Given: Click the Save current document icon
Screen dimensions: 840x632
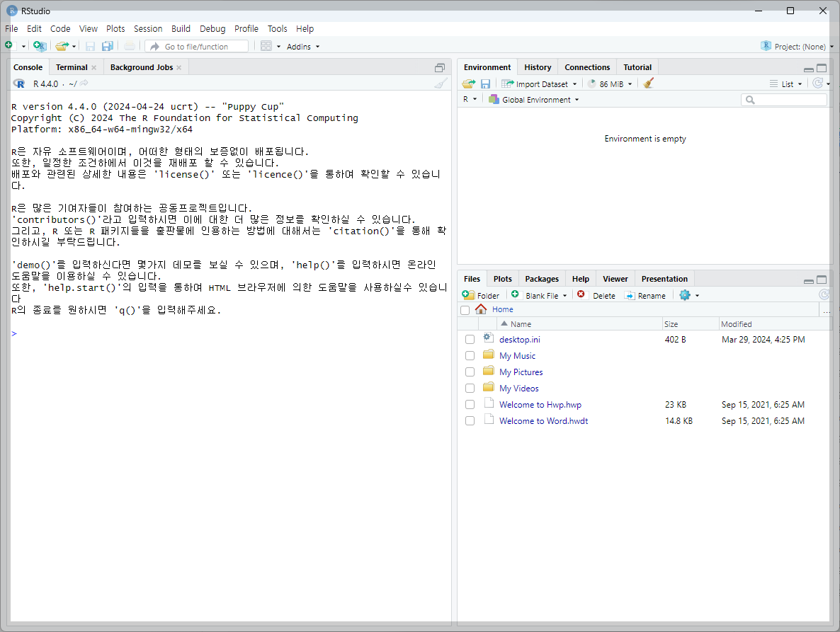Looking at the screenshot, I should 90,47.
